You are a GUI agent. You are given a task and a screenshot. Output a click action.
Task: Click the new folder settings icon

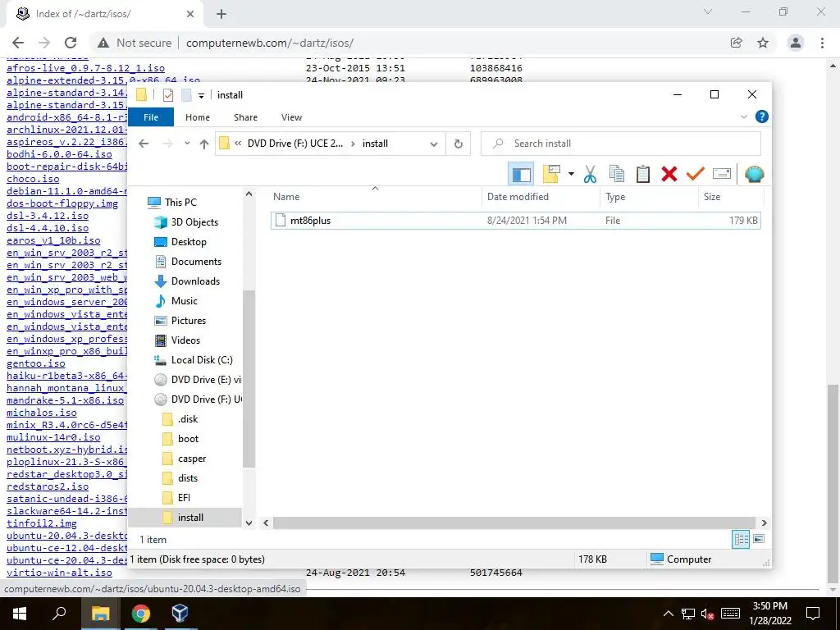coord(551,174)
